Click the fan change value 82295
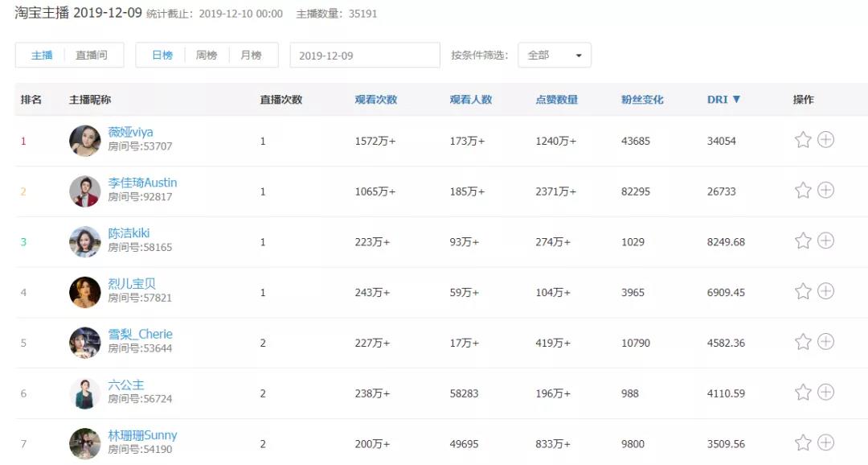Viewport: 868px width, 465px height. click(x=636, y=191)
